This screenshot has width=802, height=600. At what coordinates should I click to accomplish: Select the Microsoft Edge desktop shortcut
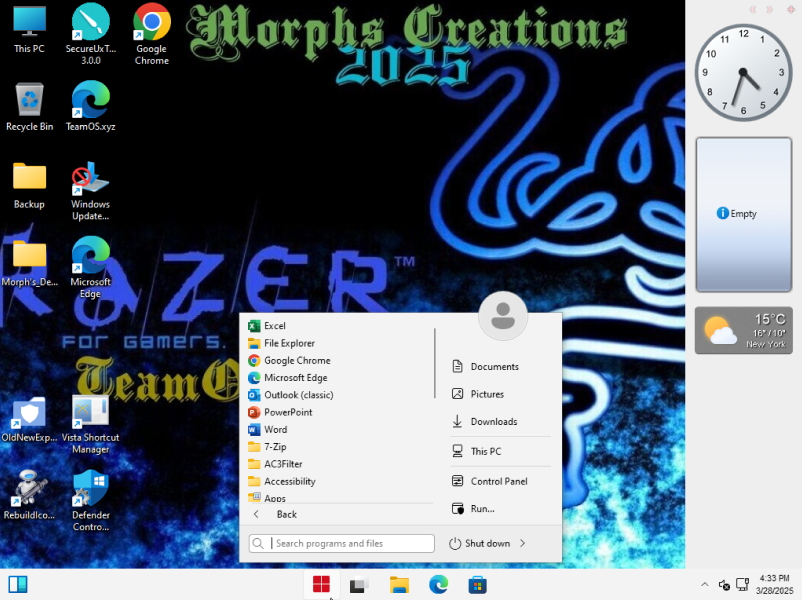click(91, 268)
